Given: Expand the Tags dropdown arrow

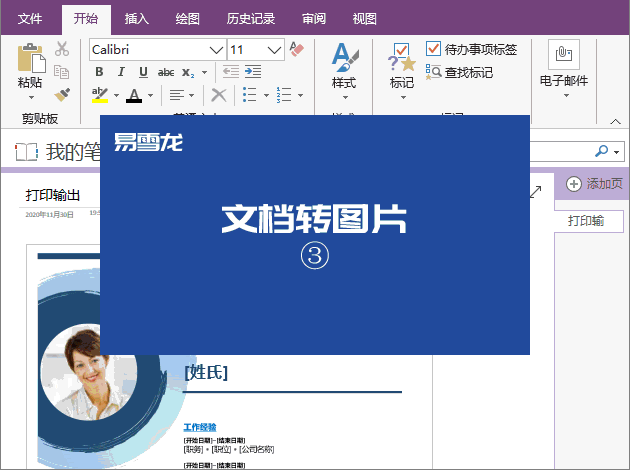Looking at the screenshot, I should click(x=403, y=98).
